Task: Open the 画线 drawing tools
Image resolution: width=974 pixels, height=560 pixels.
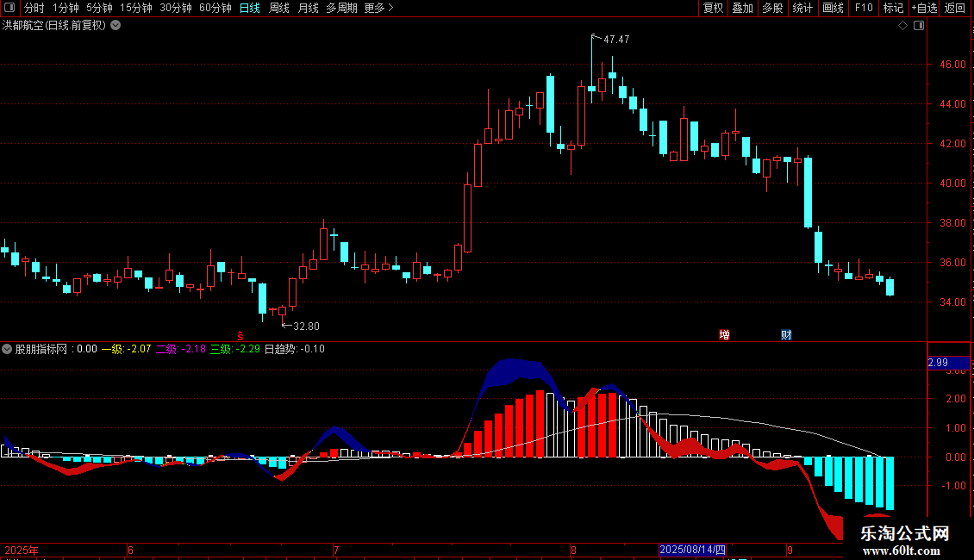Action: (x=833, y=8)
